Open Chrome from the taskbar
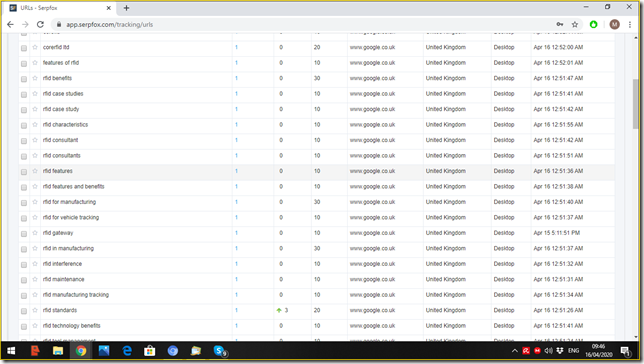 (81, 351)
